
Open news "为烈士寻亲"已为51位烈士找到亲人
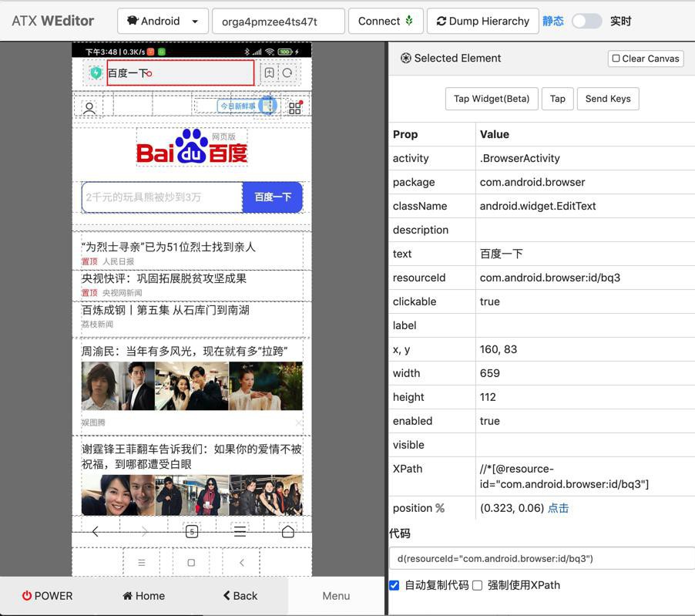169,247
